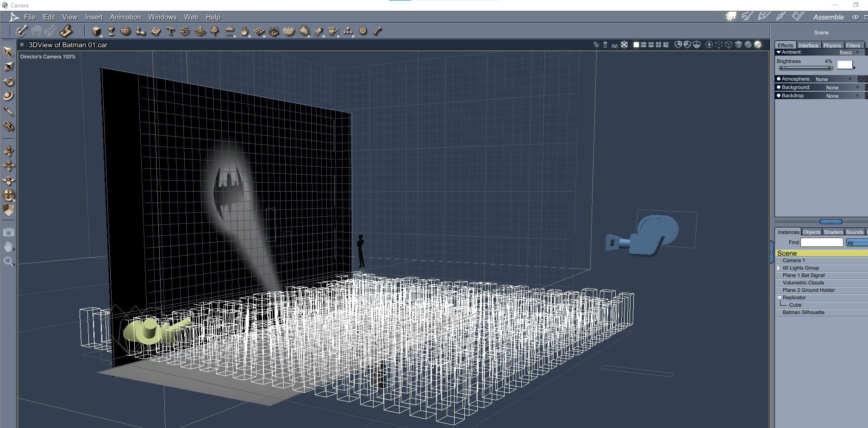Insert a plant tree object
Viewport: 868px width, 428px height.
214,31
